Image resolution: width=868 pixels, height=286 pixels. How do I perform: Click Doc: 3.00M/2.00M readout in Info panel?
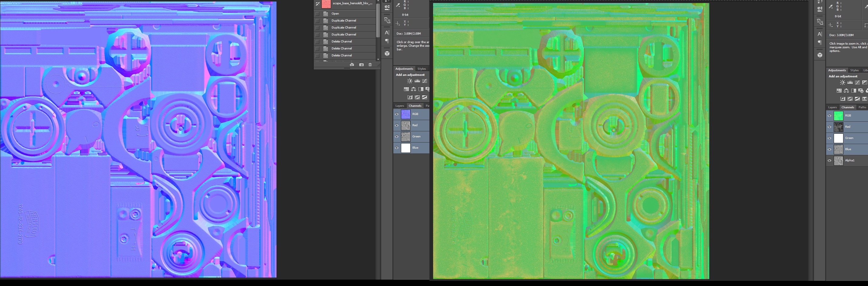(409, 34)
